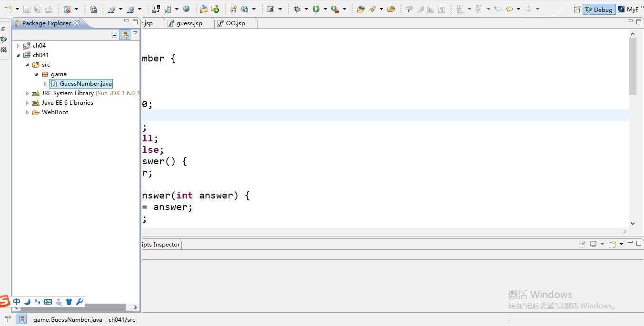Click the Run External Tools icon
The height and width of the screenshot is (326, 644).
[335, 9]
